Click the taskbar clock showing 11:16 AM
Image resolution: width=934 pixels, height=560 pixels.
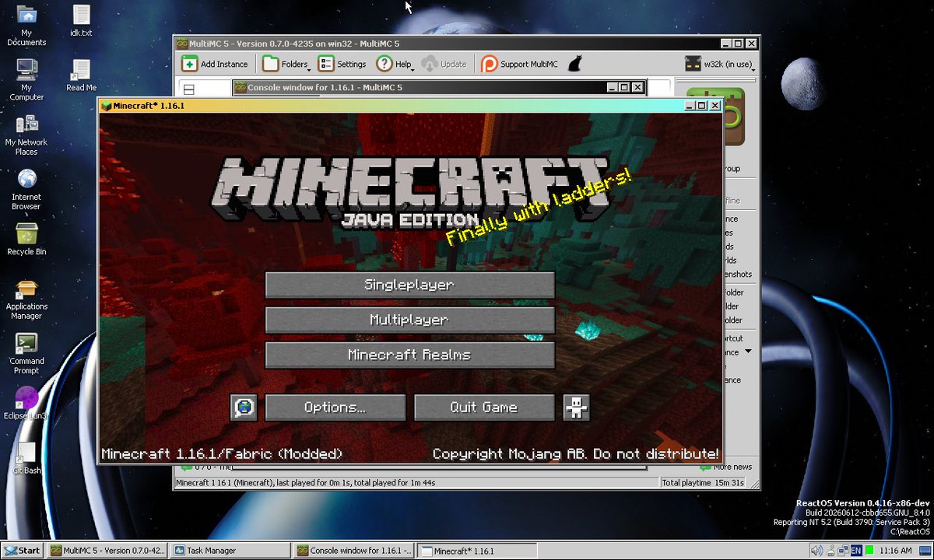895,551
